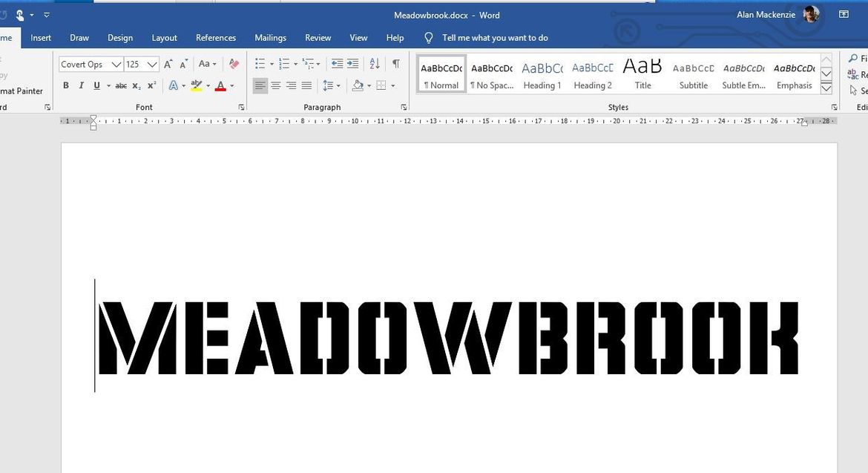Apply superscript formatting
This screenshot has width=868, height=473.
(x=152, y=86)
